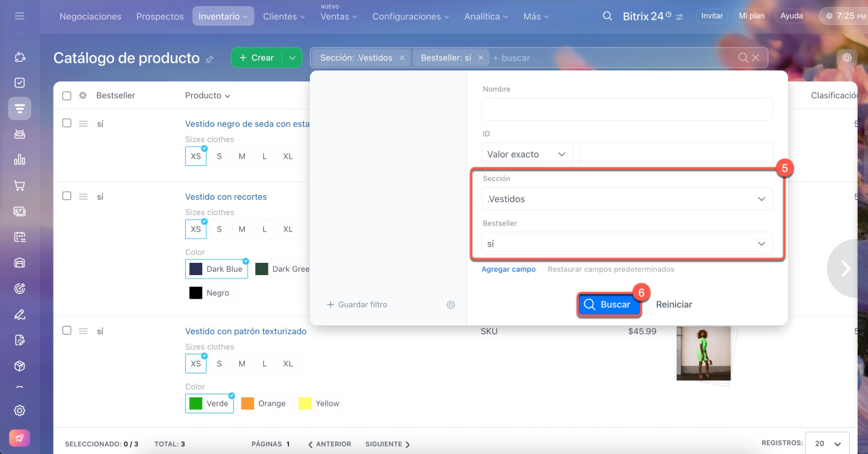868x454 pixels.
Task: Expand the Sección dropdown showing .Vestidos
Action: click(x=627, y=199)
